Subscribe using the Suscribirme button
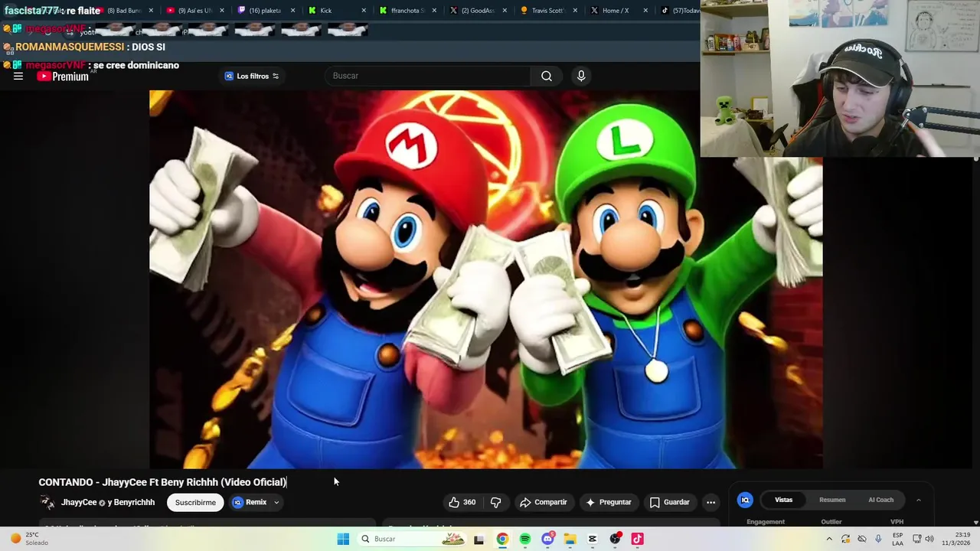 point(195,502)
